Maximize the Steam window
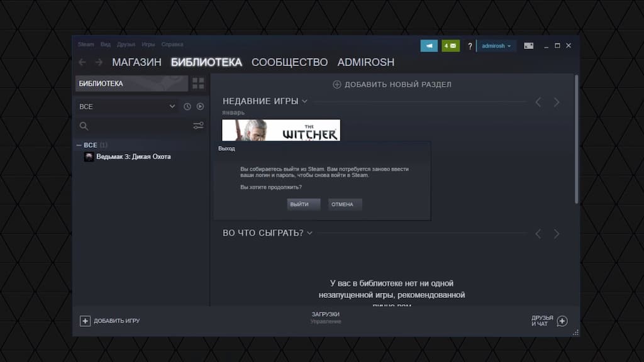644x362 pixels. tap(557, 45)
